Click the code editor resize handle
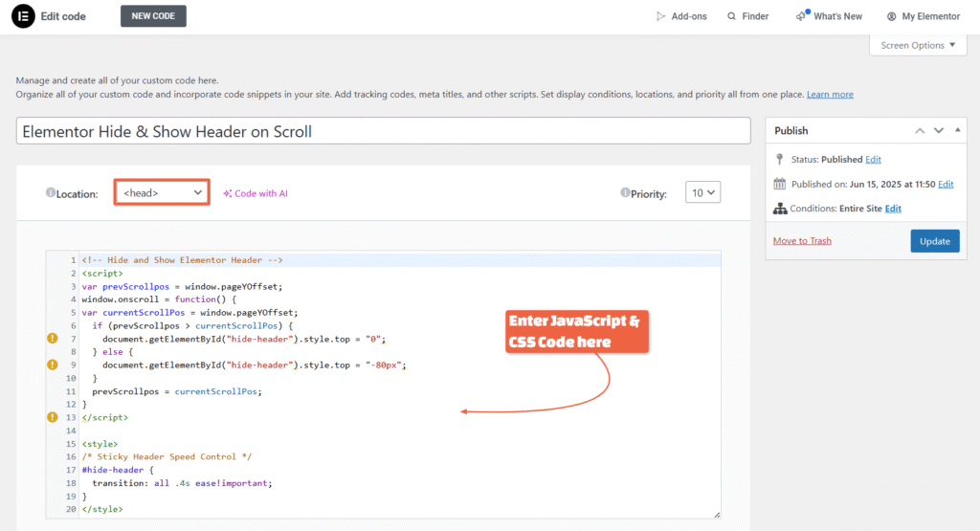 717,515
